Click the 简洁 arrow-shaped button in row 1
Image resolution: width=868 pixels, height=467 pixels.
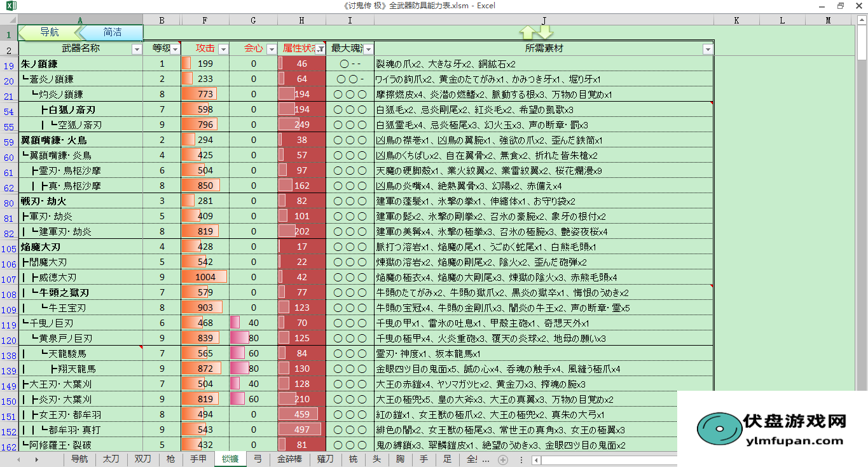click(111, 32)
